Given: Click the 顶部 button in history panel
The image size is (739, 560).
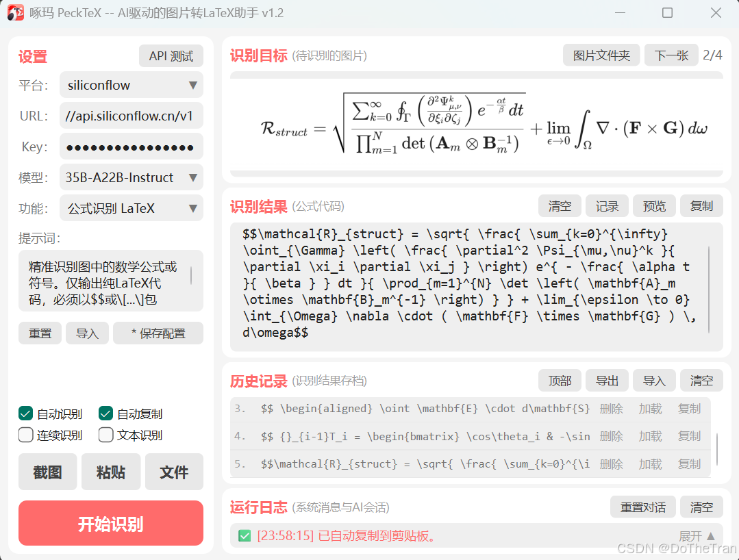Looking at the screenshot, I should click(x=560, y=380).
